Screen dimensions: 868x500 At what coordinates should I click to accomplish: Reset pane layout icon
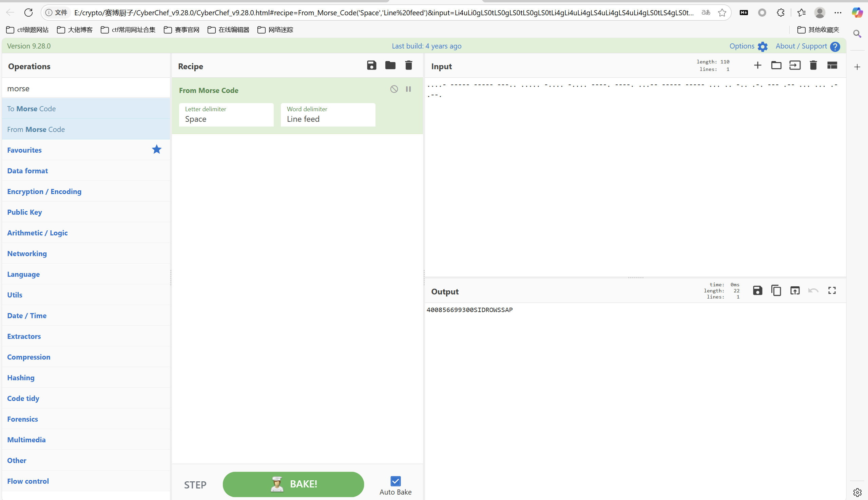(832, 65)
